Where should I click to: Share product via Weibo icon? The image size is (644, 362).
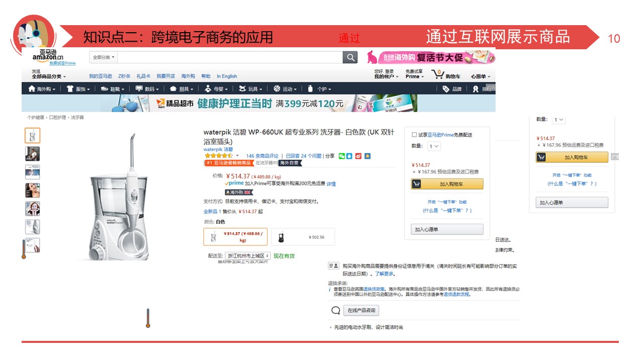click(x=359, y=156)
